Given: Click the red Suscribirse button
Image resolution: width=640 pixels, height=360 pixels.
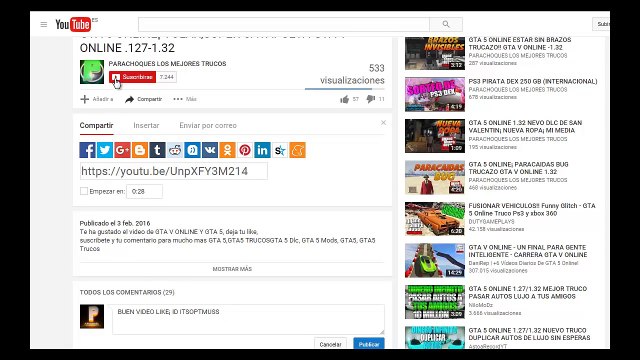Looking at the screenshot, I should [x=132, y=77].
